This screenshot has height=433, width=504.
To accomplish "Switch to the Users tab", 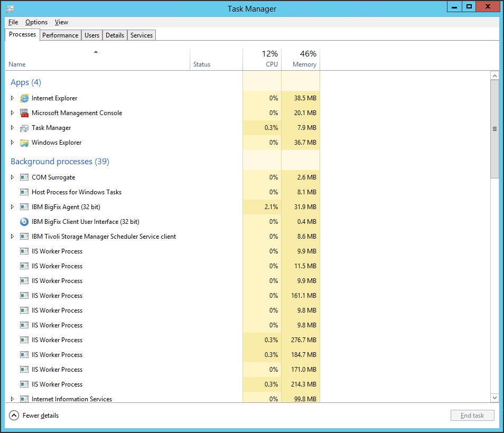I will click(92, 35).
